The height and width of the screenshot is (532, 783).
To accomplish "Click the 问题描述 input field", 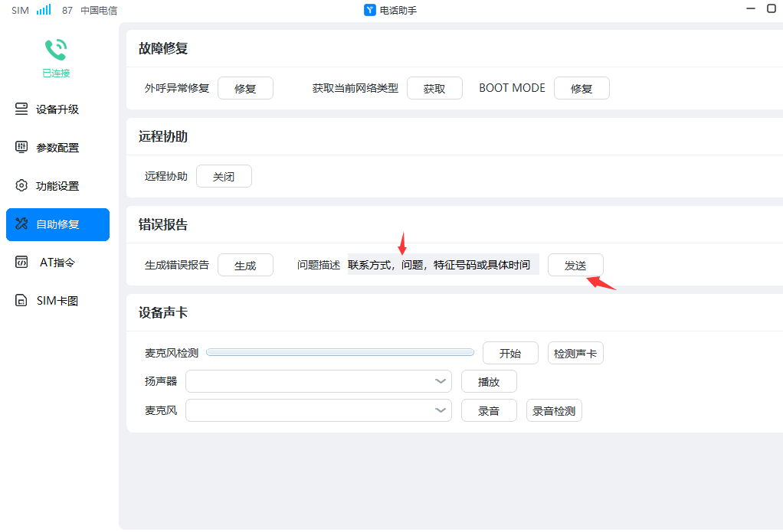I will click(x=444, y=265).
